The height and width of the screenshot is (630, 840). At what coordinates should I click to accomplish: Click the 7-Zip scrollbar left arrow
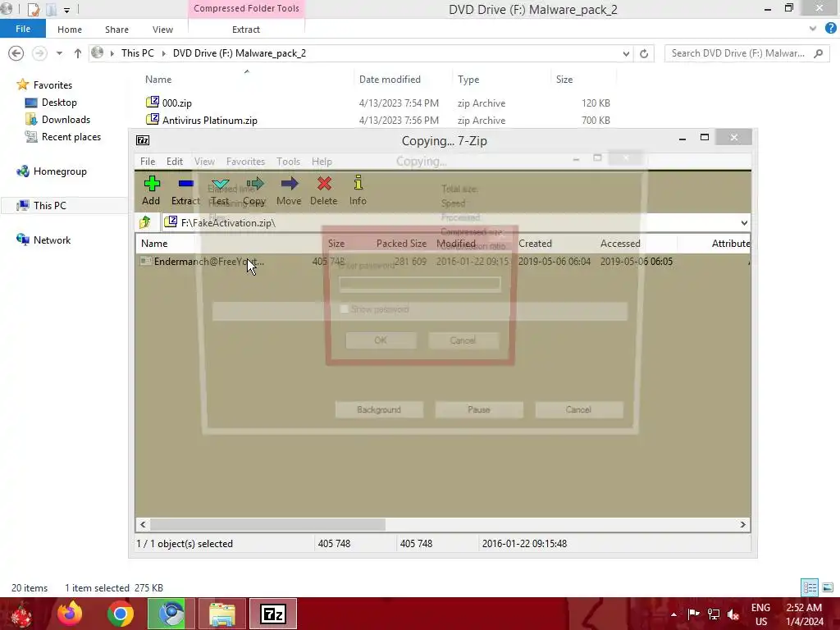coord(143,524)
